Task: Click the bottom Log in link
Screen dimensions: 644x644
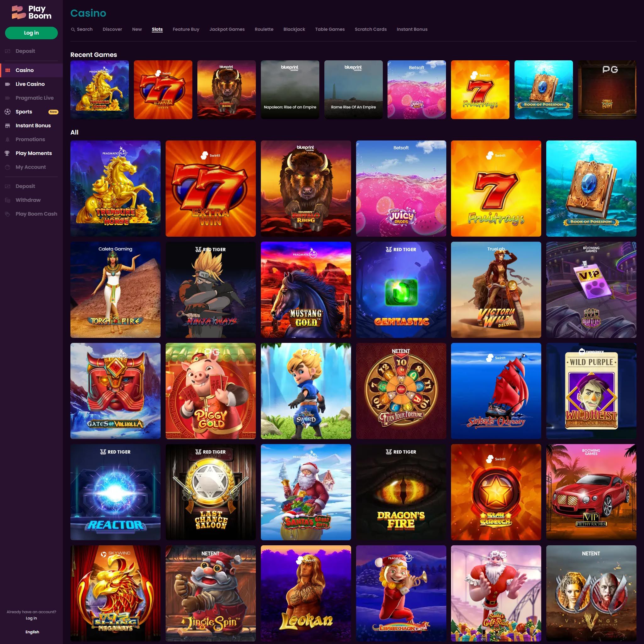Action: (x=31, y=618)
